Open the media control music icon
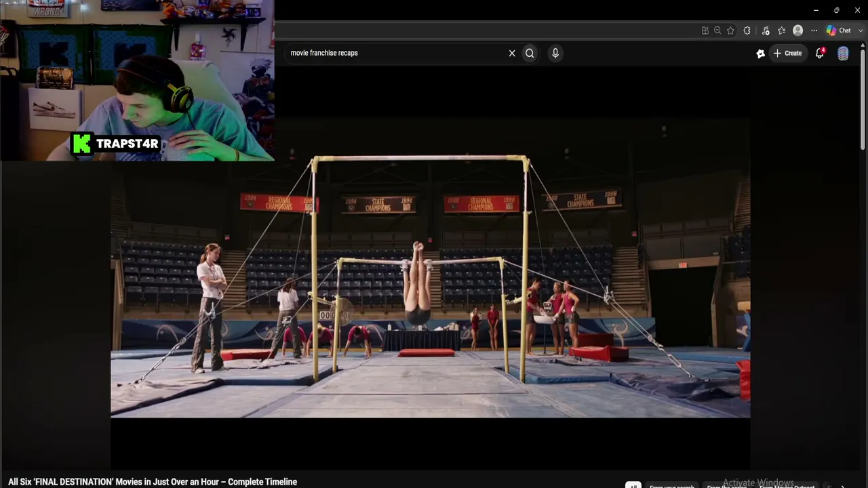This screenshot has height=488, width=868. point(766,30)
